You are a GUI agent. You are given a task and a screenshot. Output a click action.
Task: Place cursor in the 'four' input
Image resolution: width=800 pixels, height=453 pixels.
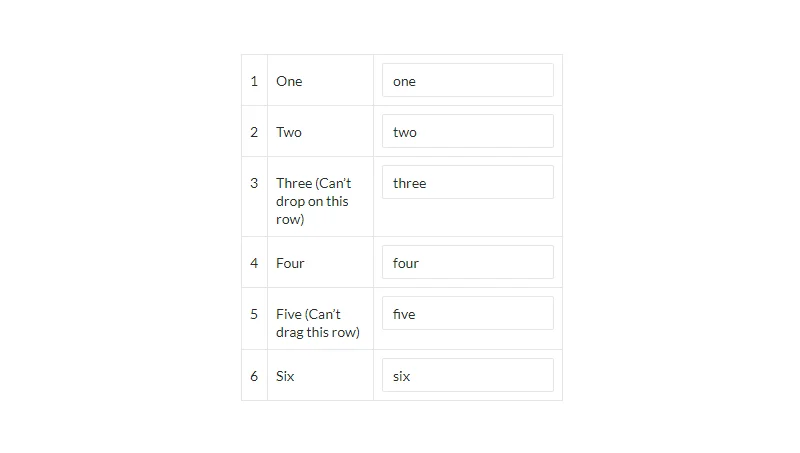click(467, 263)
